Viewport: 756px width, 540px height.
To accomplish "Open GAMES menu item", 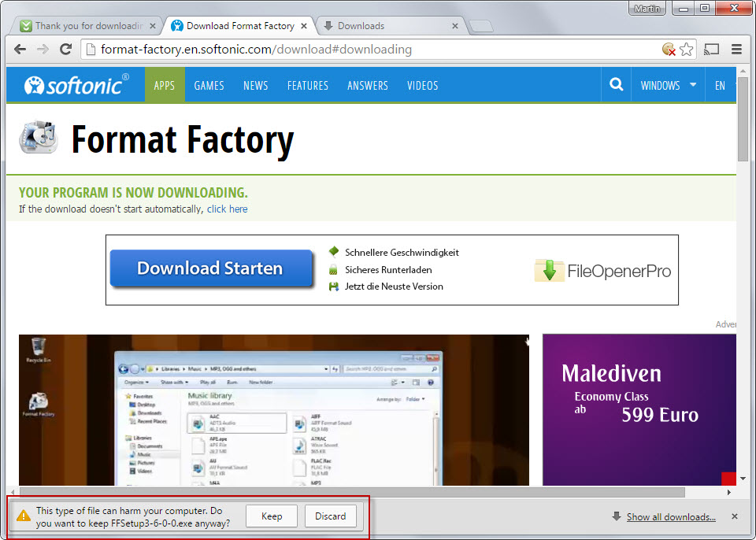I will (209, 85).
